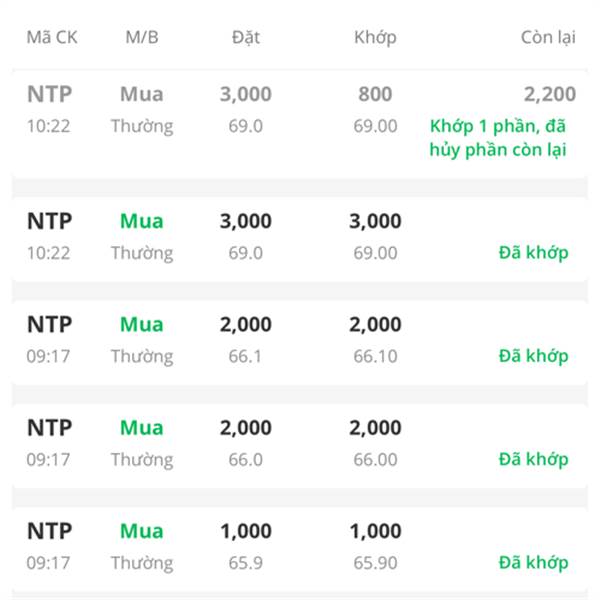Click the greyed 'Mua' in the first order
The image size is (600, 600).
pos(142,95)
